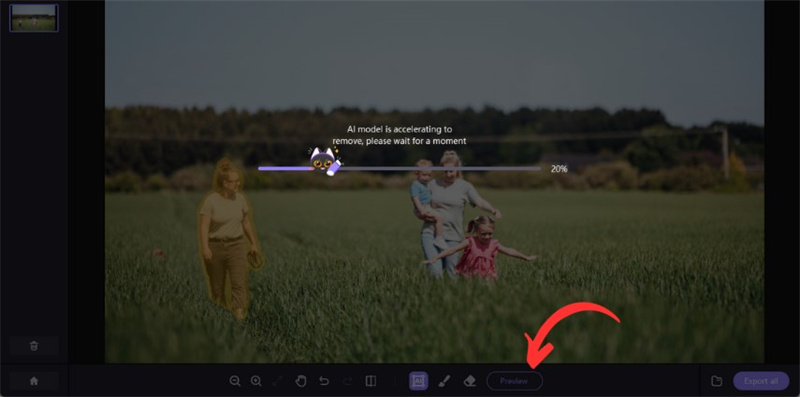Select the brush tool
Viewport: 800px width, 397px height.
(444, 381)
